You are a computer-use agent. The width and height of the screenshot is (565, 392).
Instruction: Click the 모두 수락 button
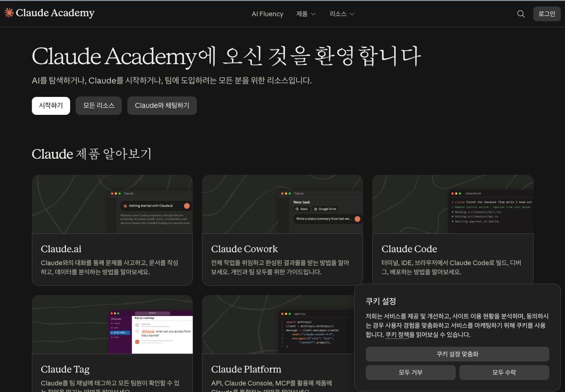coord(504,372)
